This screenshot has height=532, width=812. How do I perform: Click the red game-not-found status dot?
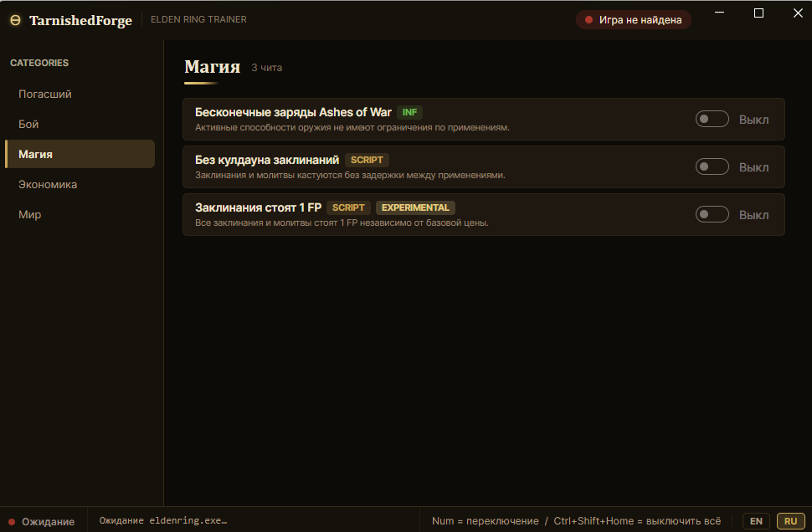coord(588,20)
